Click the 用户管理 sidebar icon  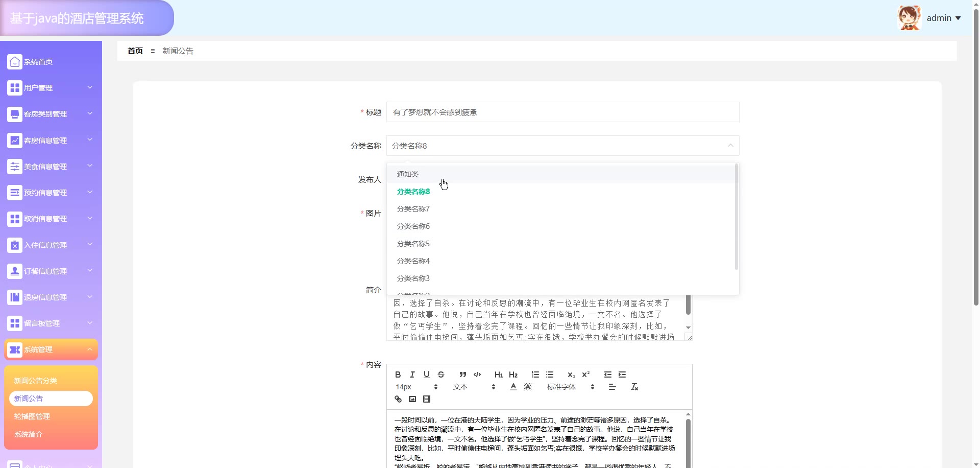click(x=15, y=88)
